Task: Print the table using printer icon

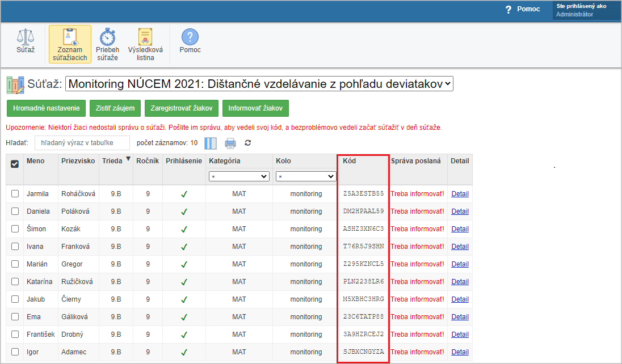Action: (230, 143)
